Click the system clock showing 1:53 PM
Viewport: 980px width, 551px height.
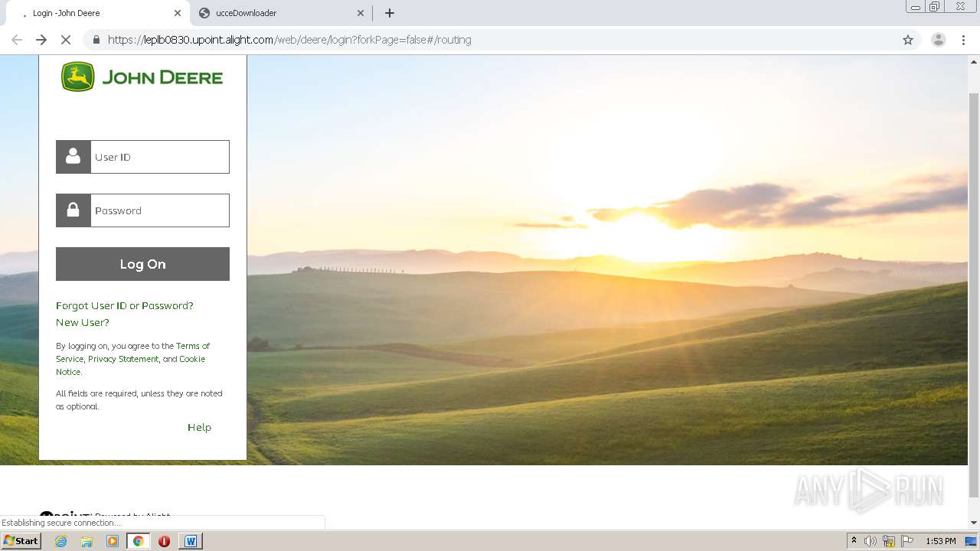point(941,541)
